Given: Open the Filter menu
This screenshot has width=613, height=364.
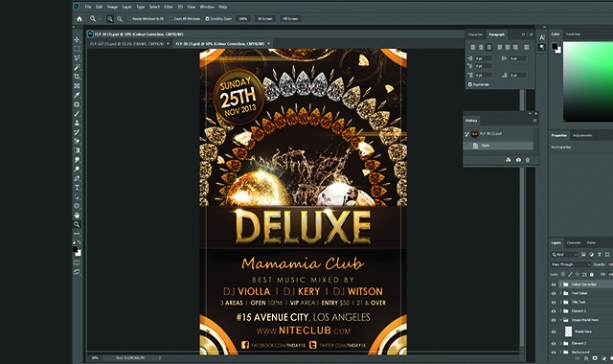Looking at the screenshot, I should [169, 7].
